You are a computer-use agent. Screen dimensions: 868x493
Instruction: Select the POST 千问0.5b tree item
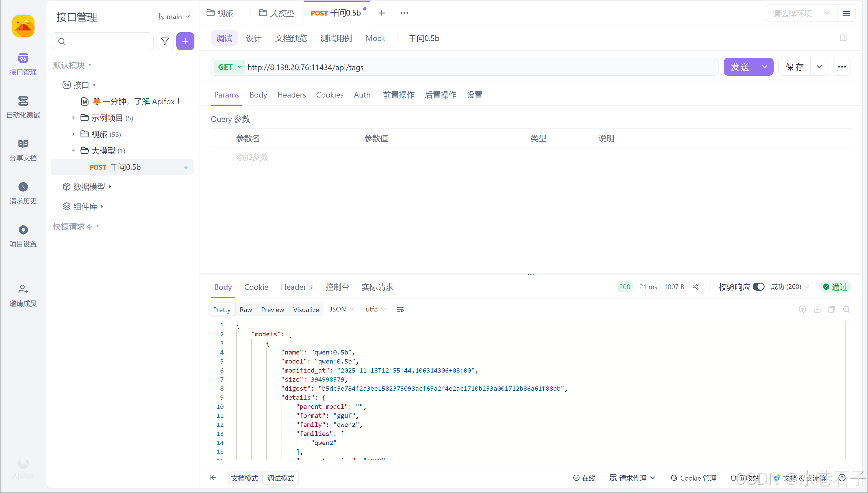[123, 167]
